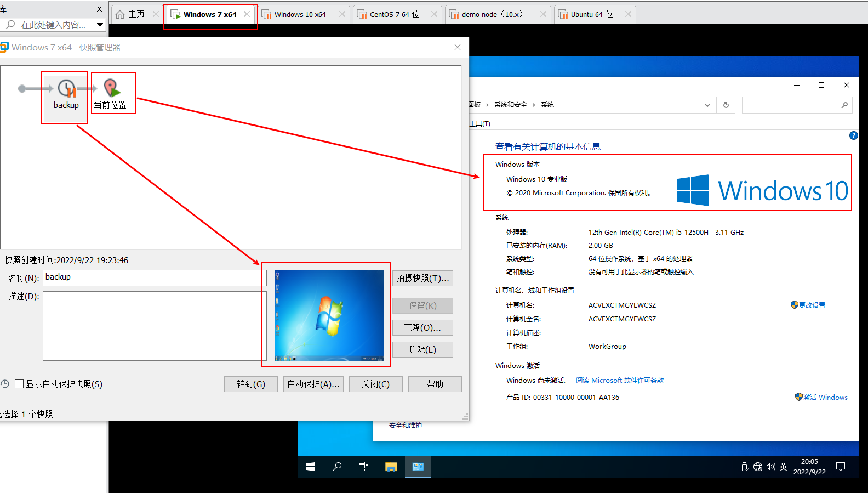Click Activate Windows (激活 Windows) link
The width and height of the screenshot is (868, 493).
(825, 397)
